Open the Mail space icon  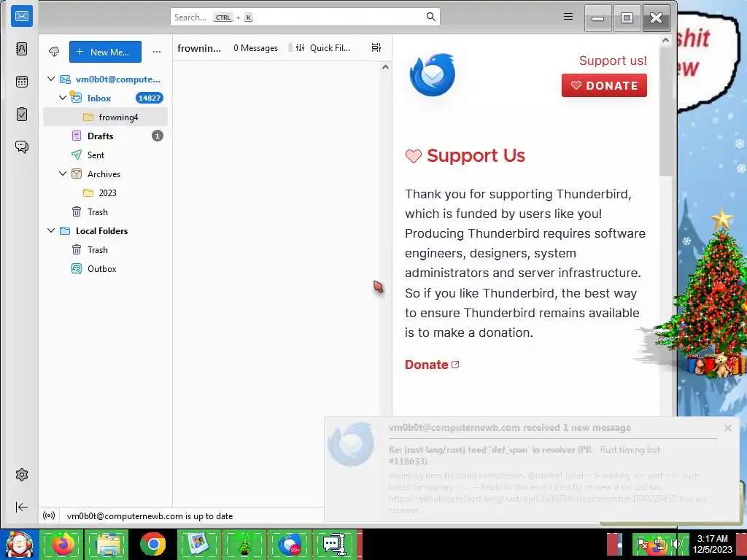21,17
